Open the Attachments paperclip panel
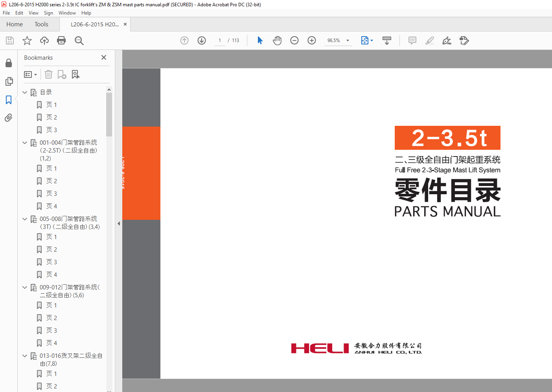552x392 pixels. [9, 118]
